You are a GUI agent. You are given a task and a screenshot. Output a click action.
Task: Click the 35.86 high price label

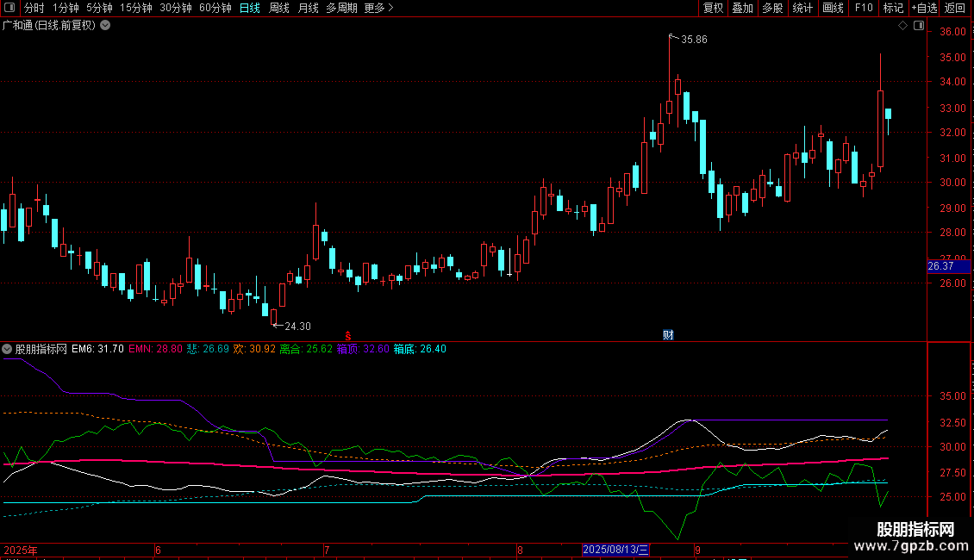point(694,40)
